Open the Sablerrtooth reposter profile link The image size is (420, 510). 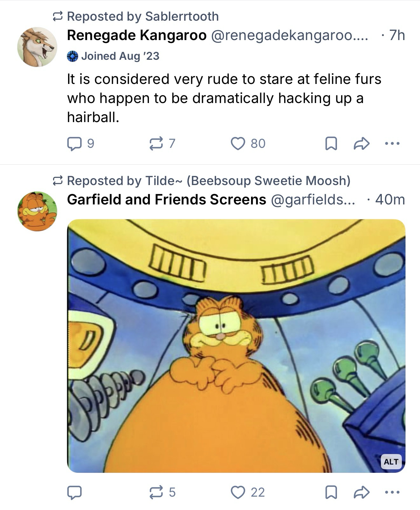click(182, 17)
